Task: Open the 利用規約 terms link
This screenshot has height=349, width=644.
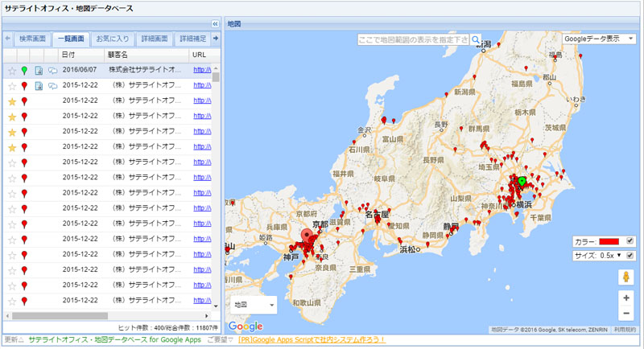Action: (x=625, y=330)
